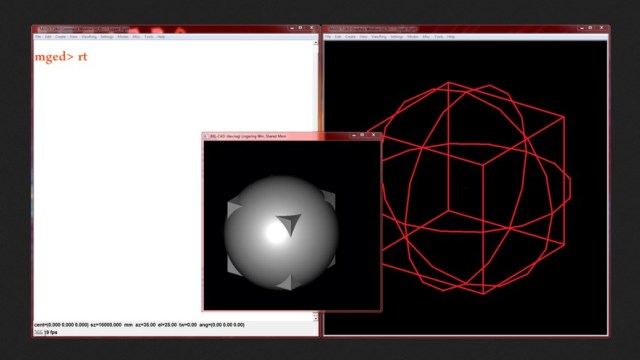The width and height of the screenshot is (640, 360).
Task: Click the command window scrollbar down arrow
Action: point(316,318)
